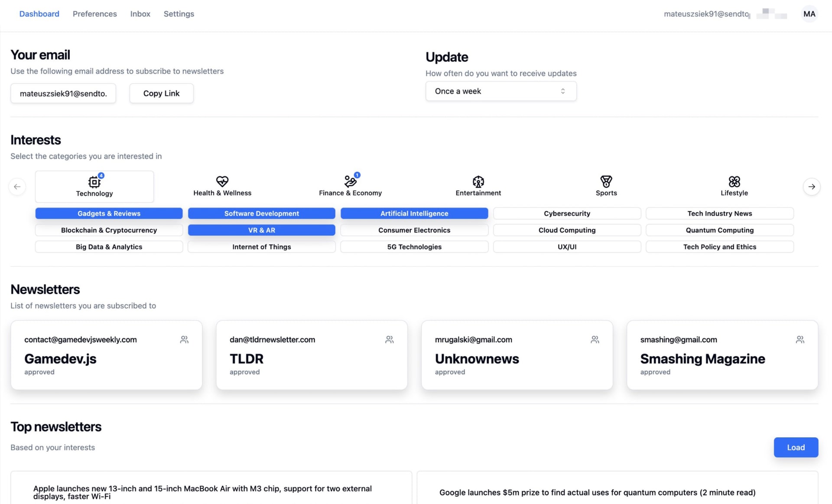
Task: Click the blue Load button
Action: click(796, 447)
